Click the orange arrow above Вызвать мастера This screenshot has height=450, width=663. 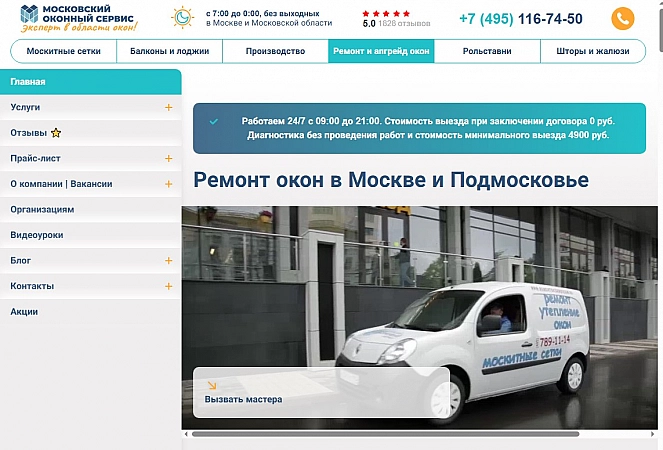pos(212,385)
